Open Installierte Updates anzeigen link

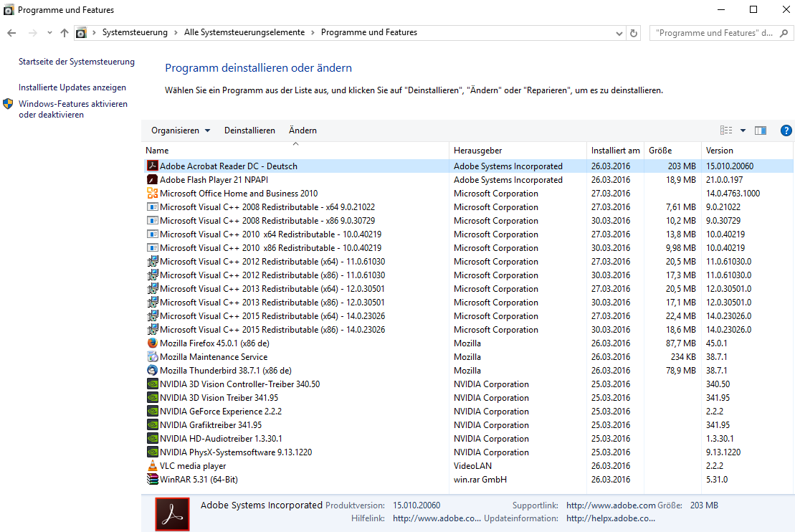72,87
